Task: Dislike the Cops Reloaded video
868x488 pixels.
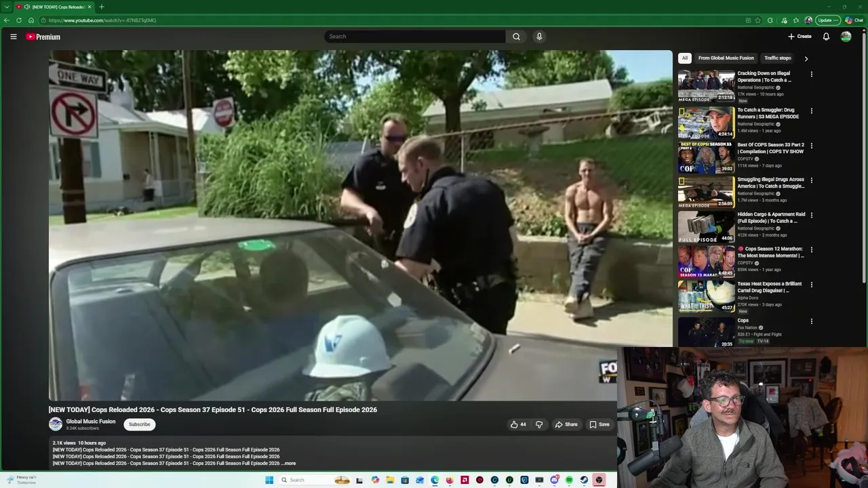Action: 539,424
